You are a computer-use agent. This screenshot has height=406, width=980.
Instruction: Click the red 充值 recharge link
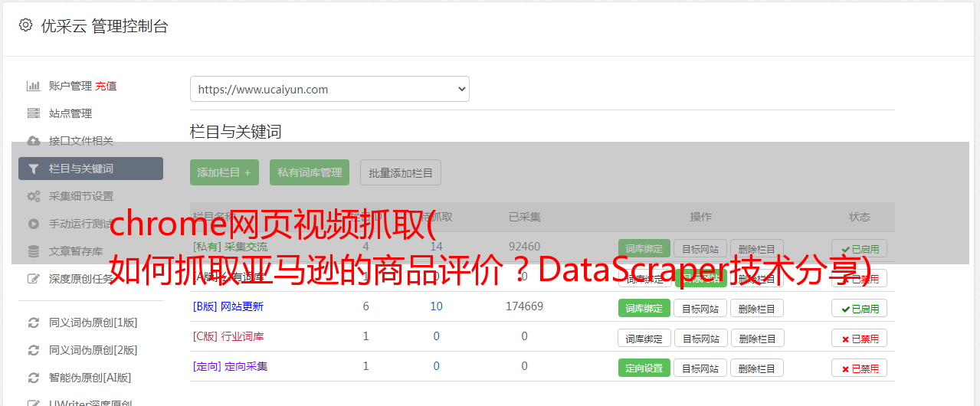click(x=107, y=86)
